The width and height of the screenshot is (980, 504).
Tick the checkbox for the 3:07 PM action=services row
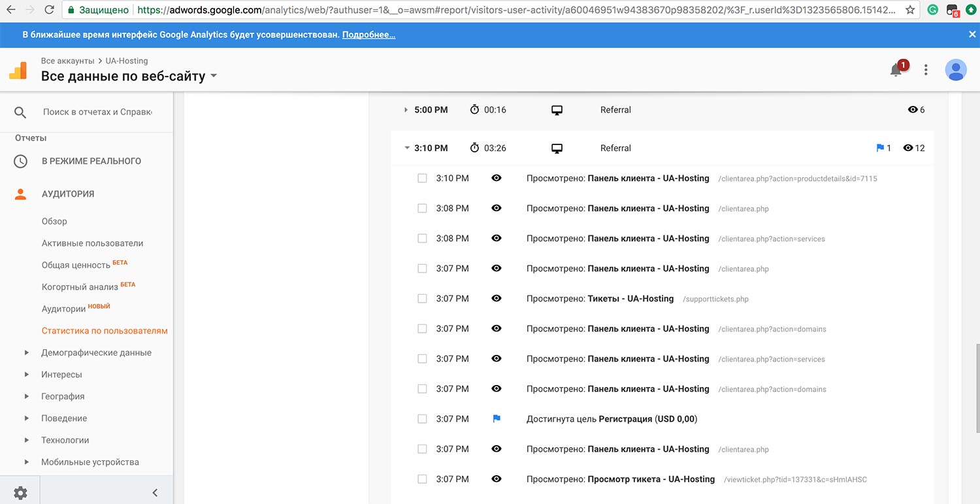point(422,359)
